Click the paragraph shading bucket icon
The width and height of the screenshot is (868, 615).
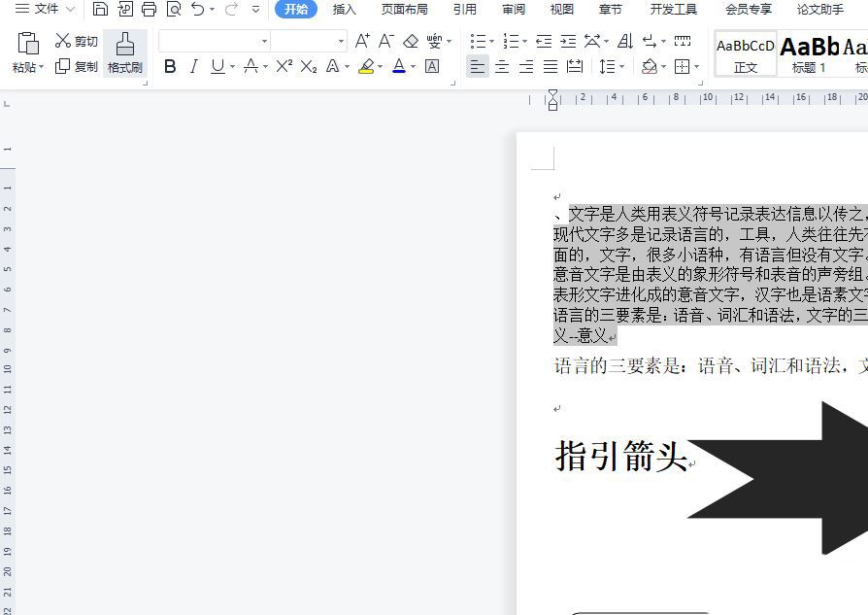(x=650, y=66)
